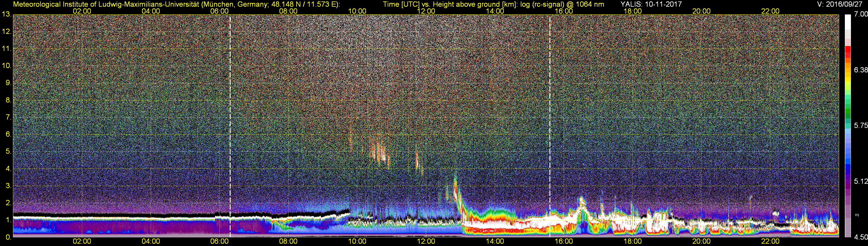Click the 06:00 label on the top time axis
Image resolution: width=868 pixels, height=246 pixels.
219,11
